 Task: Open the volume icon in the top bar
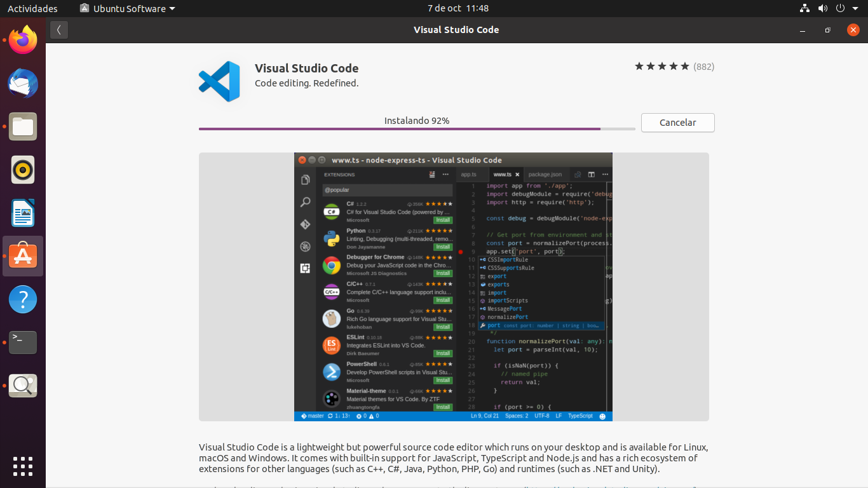tap(823, 8)
